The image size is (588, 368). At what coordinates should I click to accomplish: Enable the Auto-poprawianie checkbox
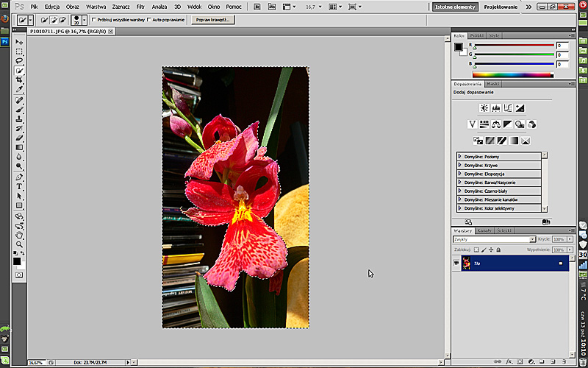coord(150,20)
